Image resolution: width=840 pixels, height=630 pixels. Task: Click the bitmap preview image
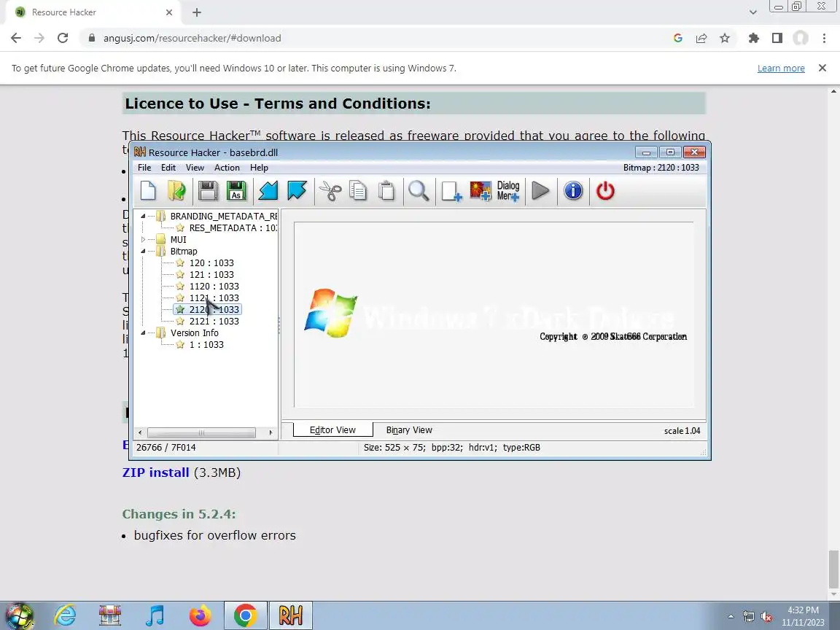[494, 314]
